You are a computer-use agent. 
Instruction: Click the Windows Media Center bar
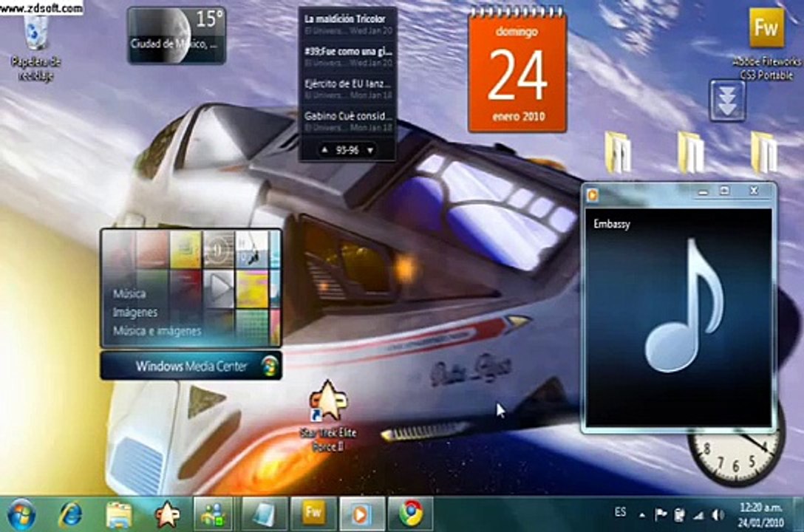[x=191, y=366]
